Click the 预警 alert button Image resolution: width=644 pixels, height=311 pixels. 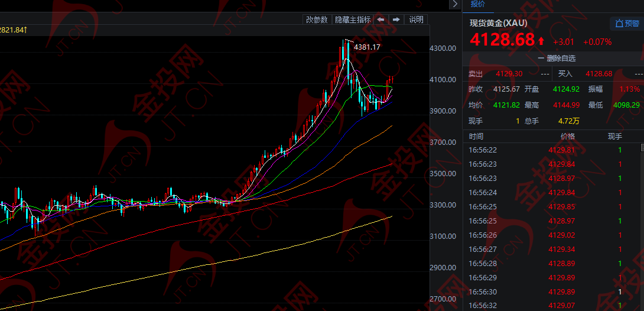[x=627, y=24]
